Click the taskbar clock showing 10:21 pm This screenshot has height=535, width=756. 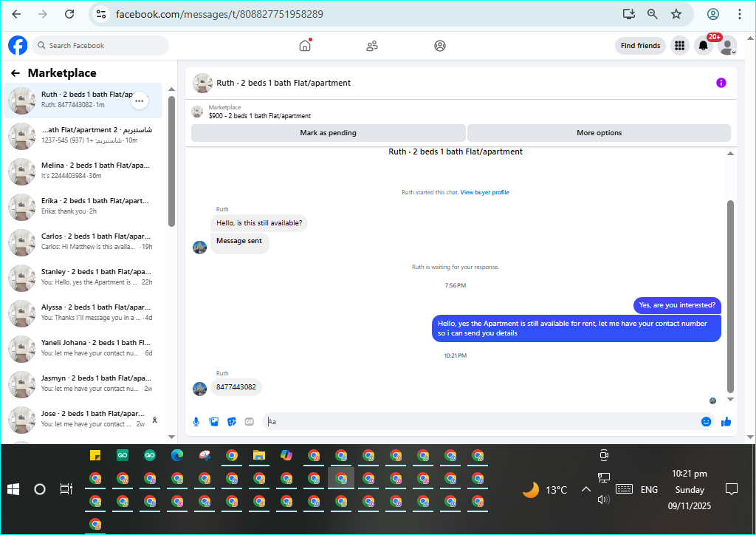click(690, 474)
